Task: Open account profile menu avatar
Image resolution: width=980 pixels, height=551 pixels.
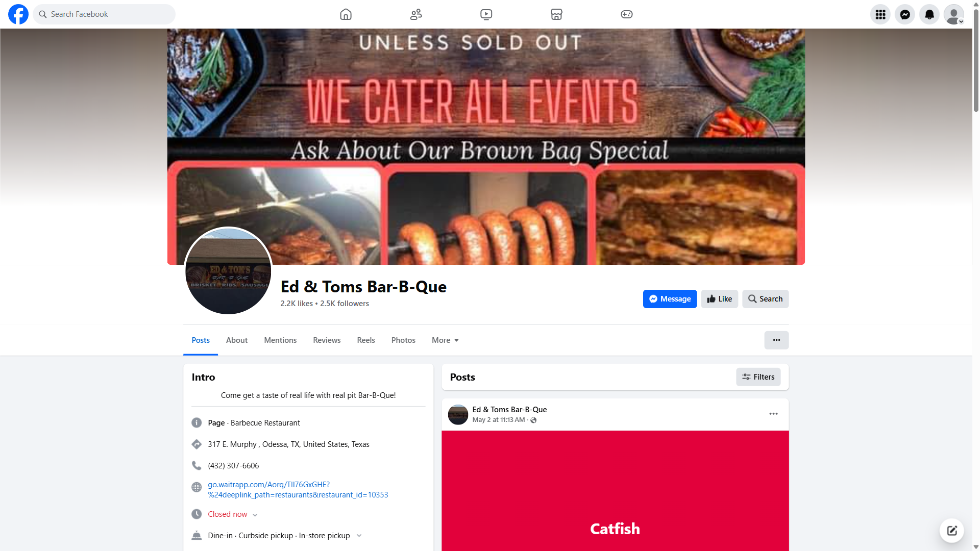Action: click(x=954, y=14)
